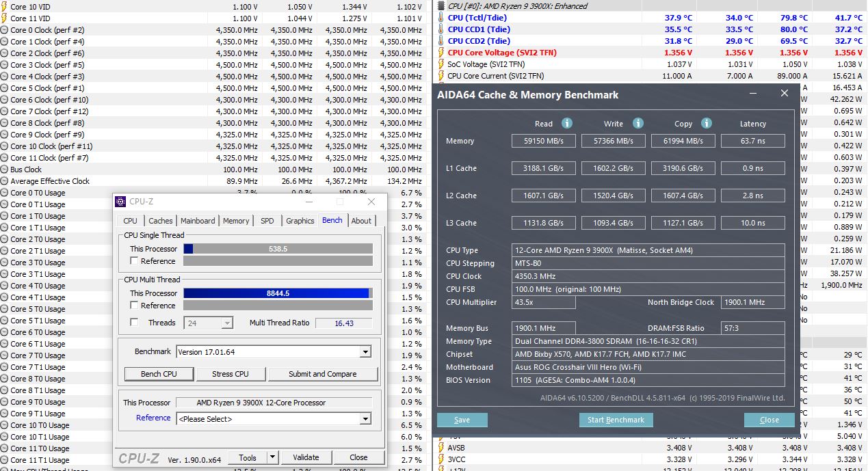
Task: Click the Tools button in CPU-Z
Action: click(248, 458)
